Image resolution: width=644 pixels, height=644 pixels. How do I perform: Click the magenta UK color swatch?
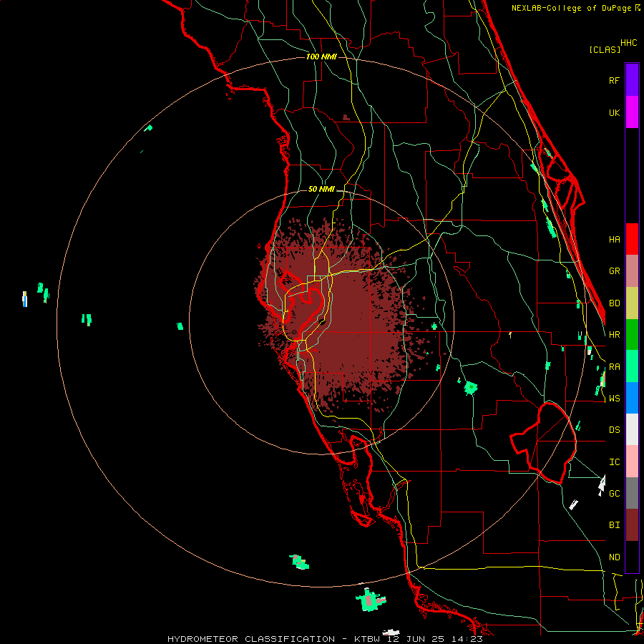632,112
